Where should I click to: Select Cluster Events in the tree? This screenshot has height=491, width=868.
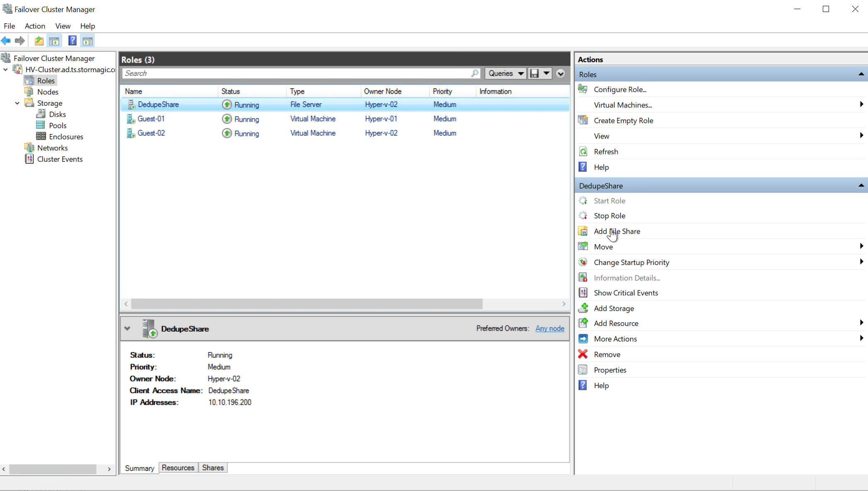(60, 159)
